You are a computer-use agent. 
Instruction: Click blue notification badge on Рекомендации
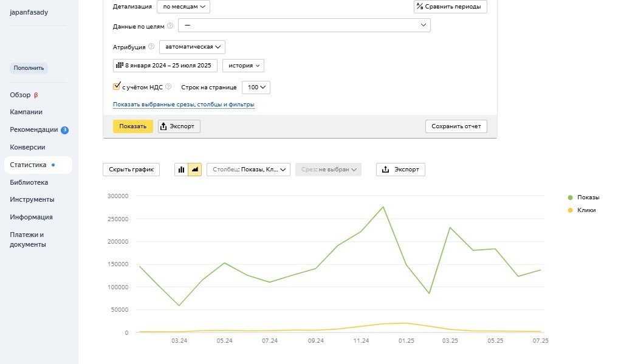(64, 129)
